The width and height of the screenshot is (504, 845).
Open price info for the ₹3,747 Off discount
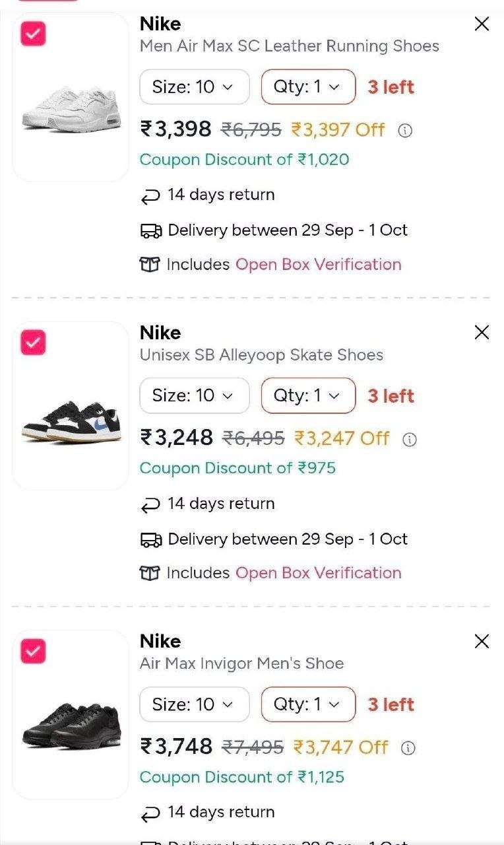(x=408, y=748)
